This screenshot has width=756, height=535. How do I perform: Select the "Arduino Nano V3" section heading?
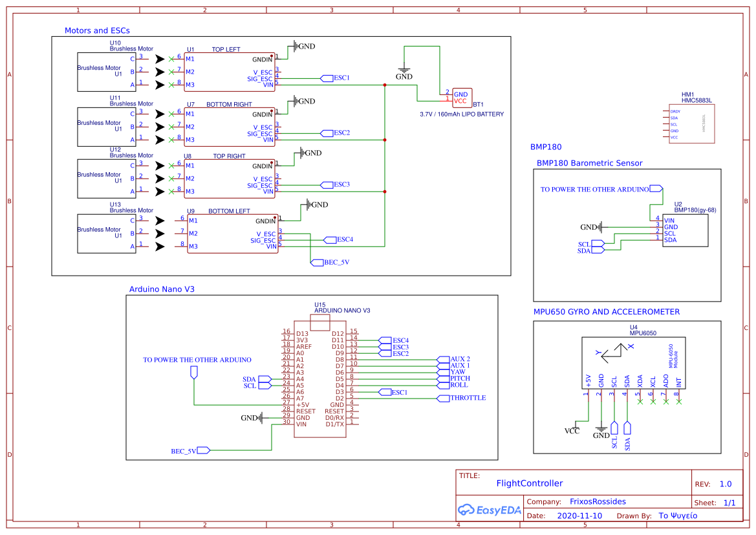(162, 289)
